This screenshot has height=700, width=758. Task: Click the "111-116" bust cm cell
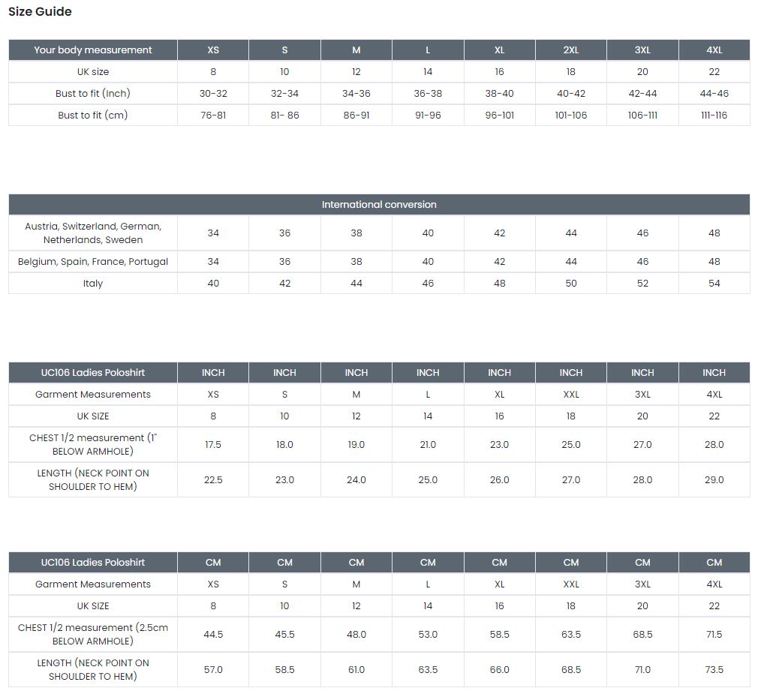click(x=714, y=115)
